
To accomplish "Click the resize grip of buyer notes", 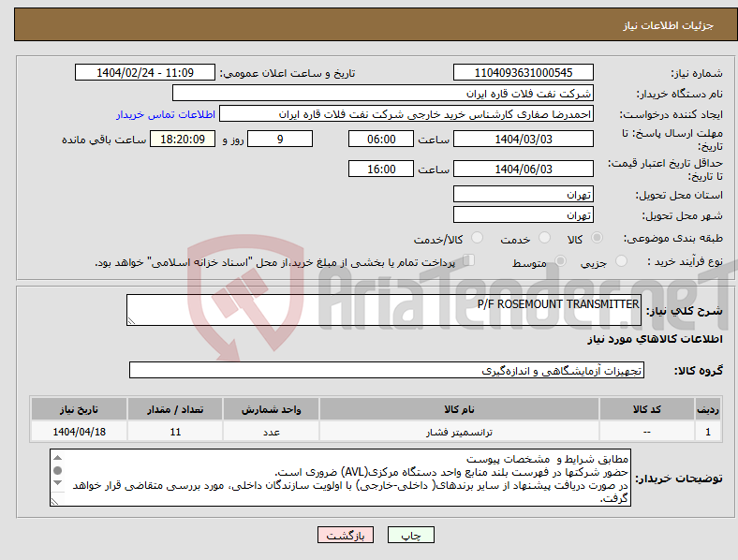I will [x=54, y=502].
